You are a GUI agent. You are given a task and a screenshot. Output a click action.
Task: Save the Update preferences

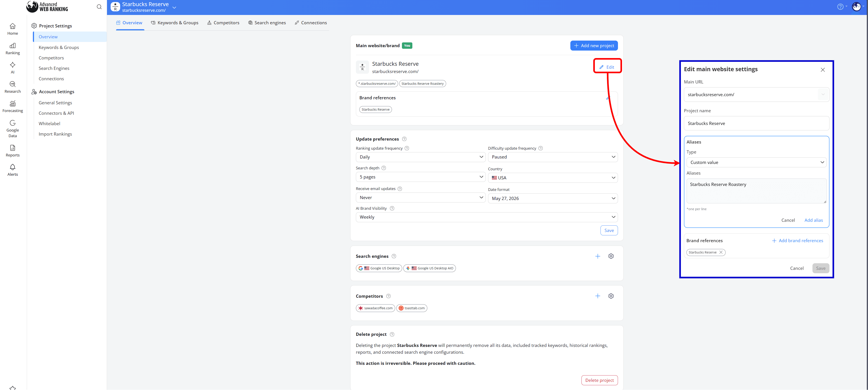[609, 231]
